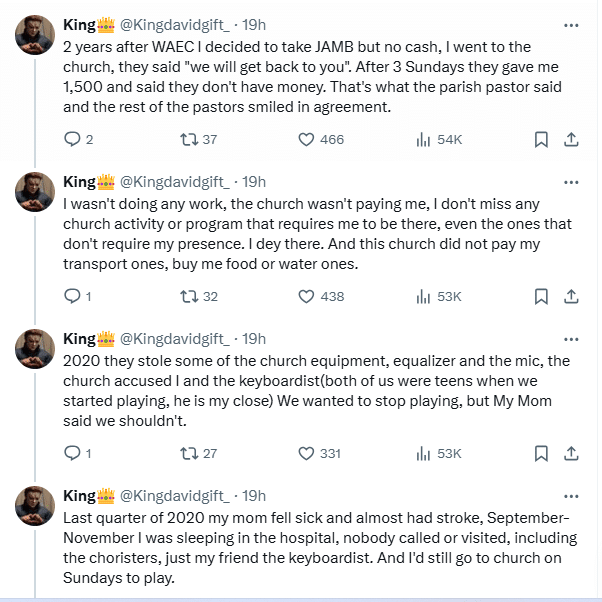Open more options on the first tweet

(571, 24)
